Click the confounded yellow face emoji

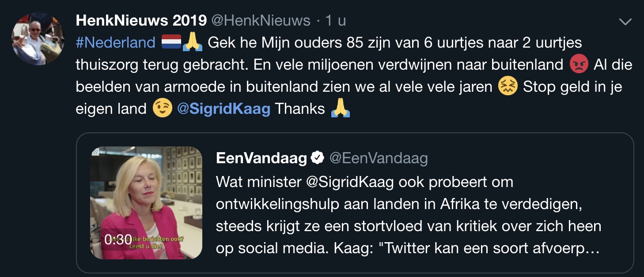click(x=508, y=87)
